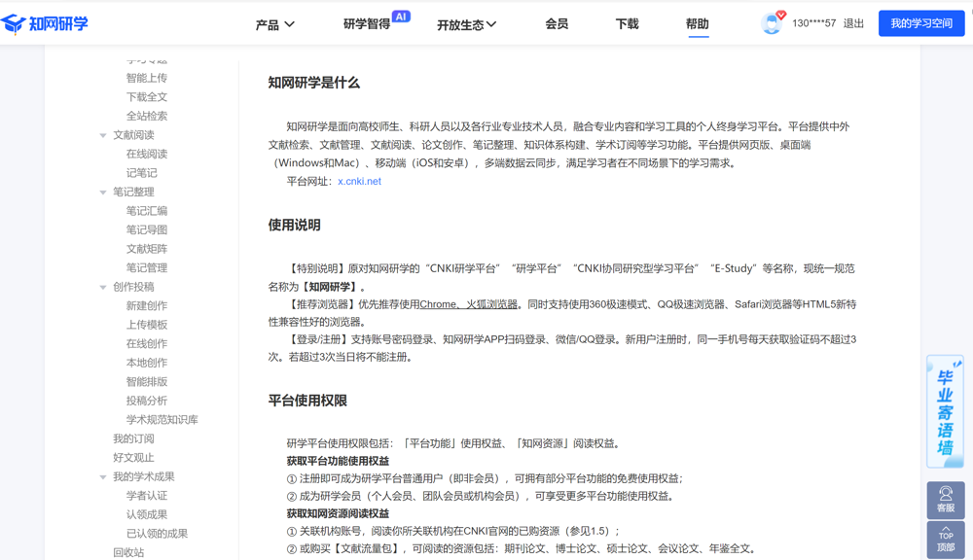This screenshot has width=973, height=560.
Task: Click the 平台使用权限 heading
Action: point(307,401)
